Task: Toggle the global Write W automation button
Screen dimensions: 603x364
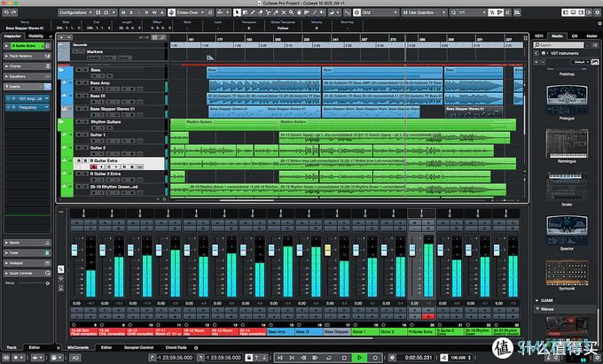Action: click(x=154, y=12)
